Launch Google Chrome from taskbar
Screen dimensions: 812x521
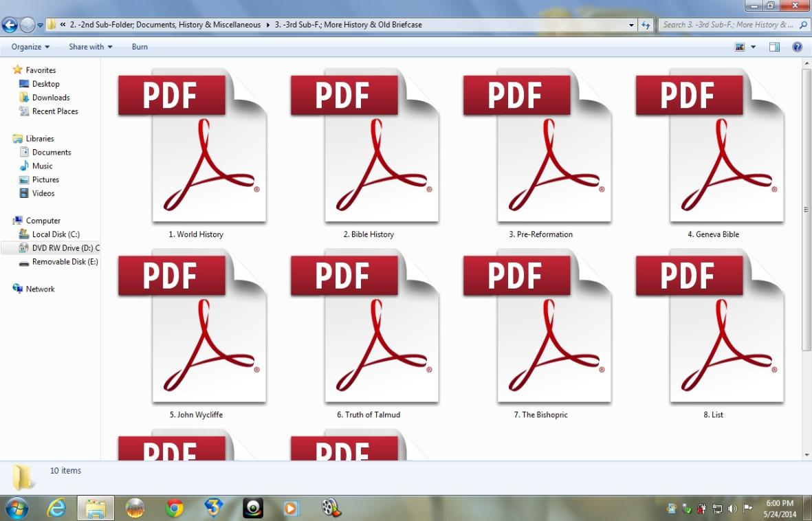[x=175, y=508]
